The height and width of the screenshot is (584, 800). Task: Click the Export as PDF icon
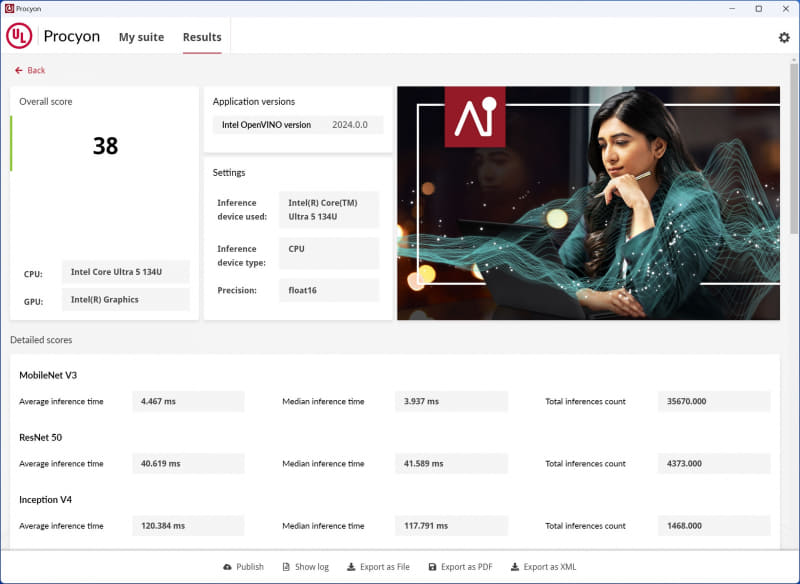click(x=433, y=566)
